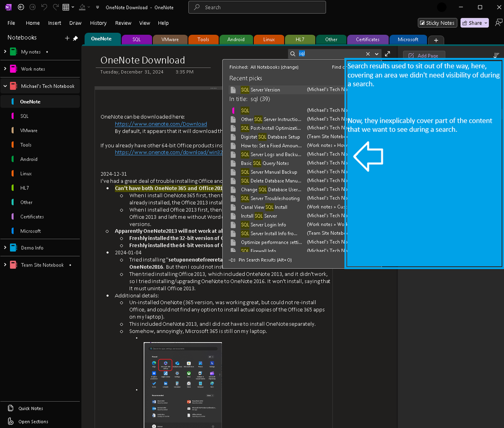Change search scope via (change) link
Viewport: 504px width, 428px height.
(x=290, y=67)
